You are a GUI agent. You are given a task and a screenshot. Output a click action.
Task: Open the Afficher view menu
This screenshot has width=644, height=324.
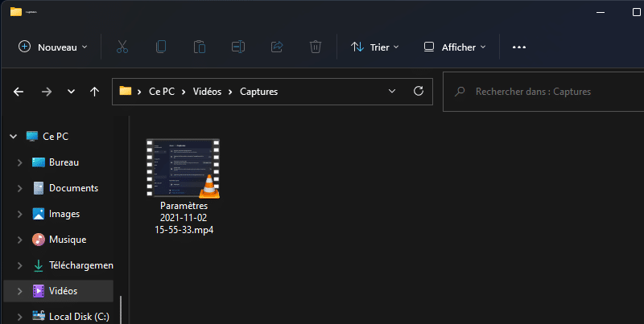[455, 47]
